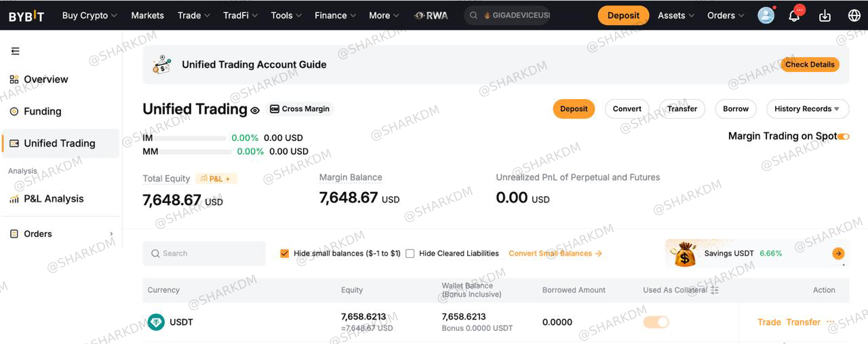Click the Funding sidebar icon
Viewport: 868px width, 344px height.
click(x=14, y=111)
